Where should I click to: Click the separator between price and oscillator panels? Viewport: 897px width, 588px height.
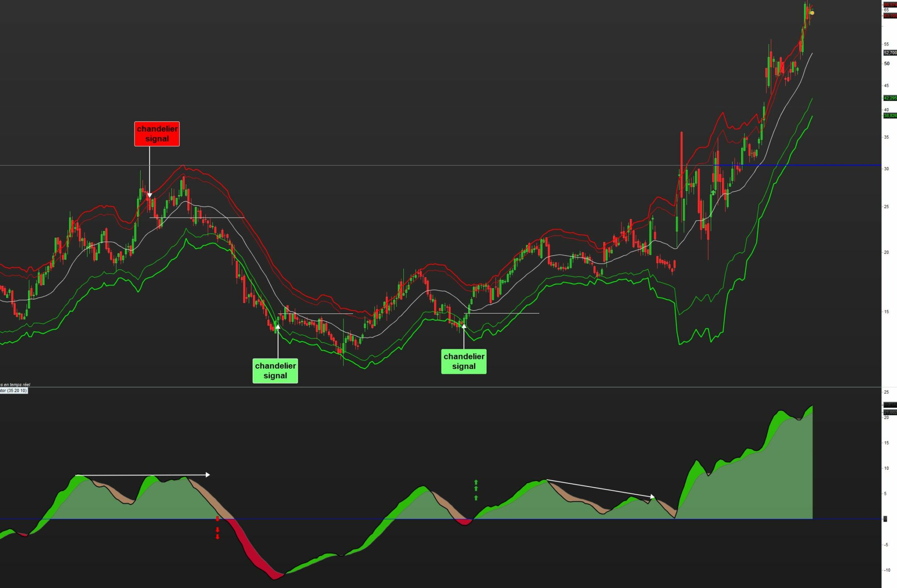coord(438,387)
